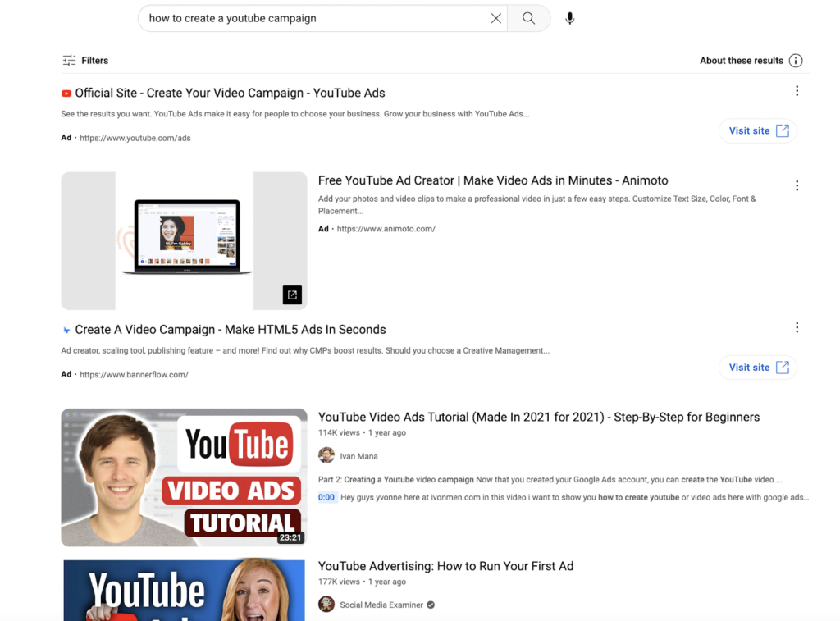Viewport: 840px width, 621px height.
Task: Play the YouTube Video Ads Tutorial thumbnail
Action: (x=184, y=477)
